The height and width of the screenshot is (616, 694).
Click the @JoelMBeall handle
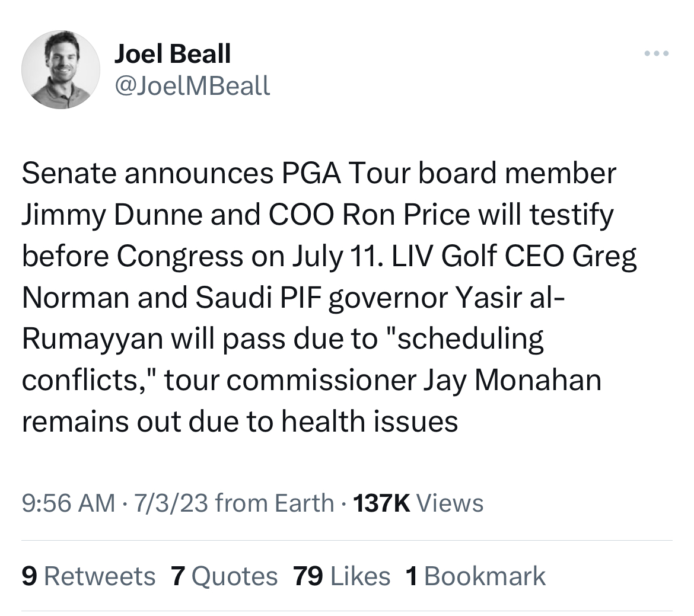192,85
